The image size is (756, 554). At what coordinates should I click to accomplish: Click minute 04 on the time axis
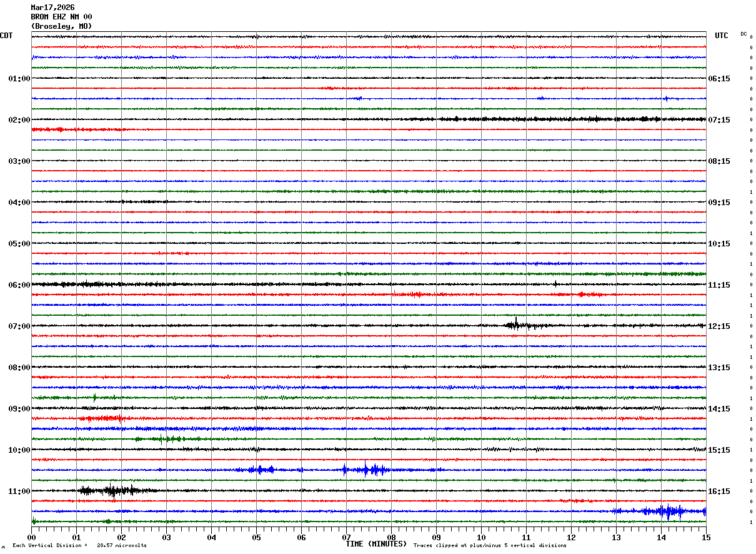click(x=211, y=537)
